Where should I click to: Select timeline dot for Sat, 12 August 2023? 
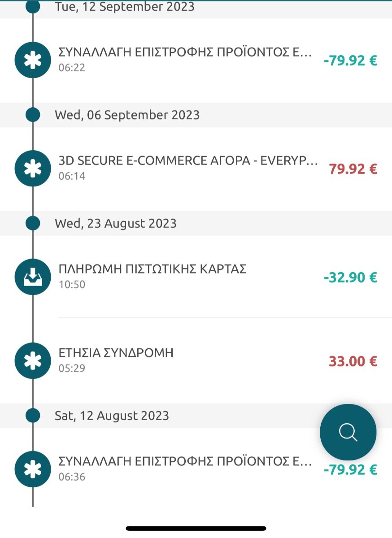point(33,415)
